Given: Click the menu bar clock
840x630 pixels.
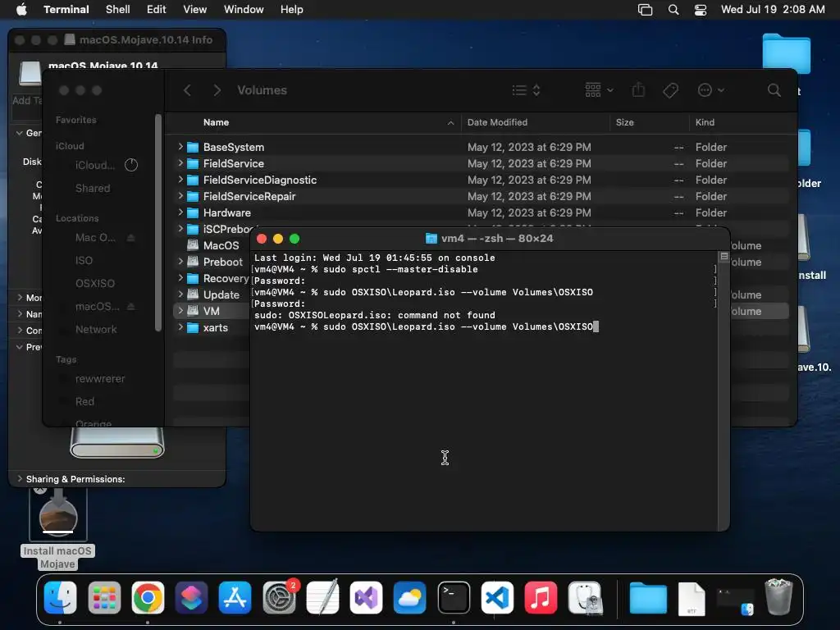Looking at the screenshot, I should [773, 10].
